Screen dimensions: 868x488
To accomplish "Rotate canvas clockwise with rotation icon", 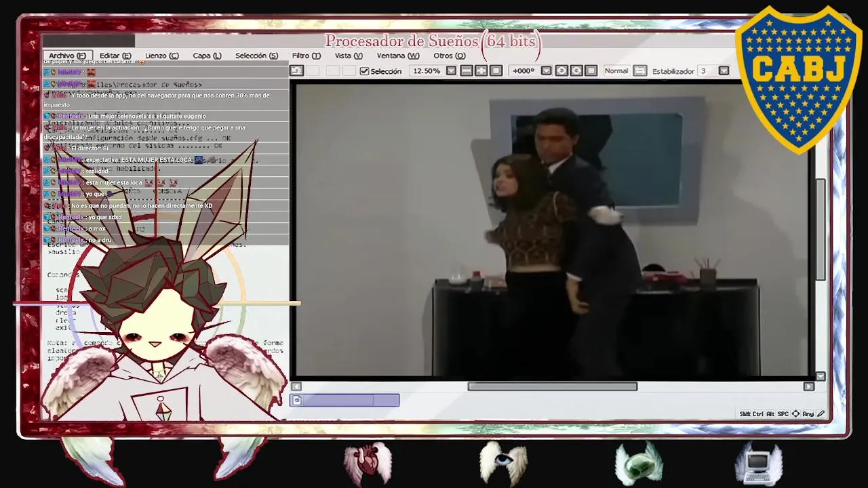I will pyautogui.click(x=576, y=70).
